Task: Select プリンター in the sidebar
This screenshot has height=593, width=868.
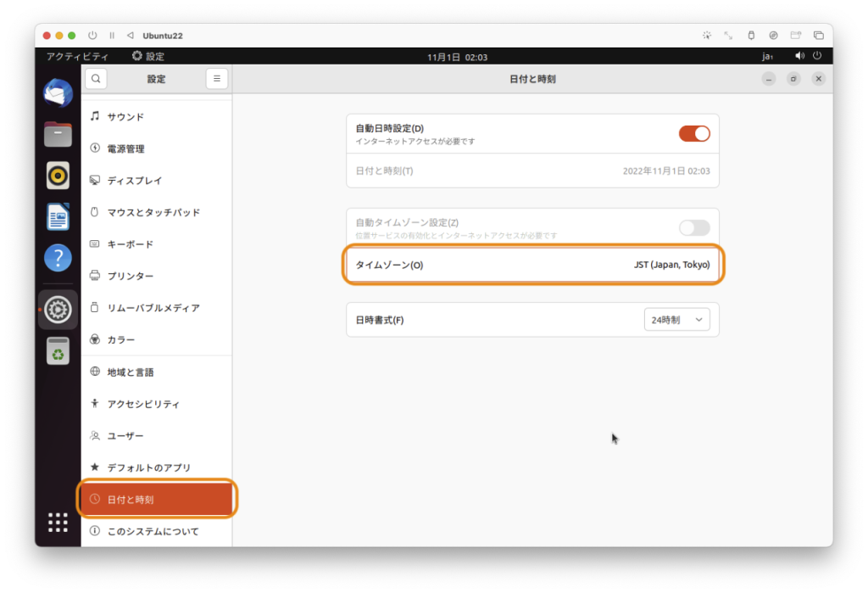Action: 157,276
